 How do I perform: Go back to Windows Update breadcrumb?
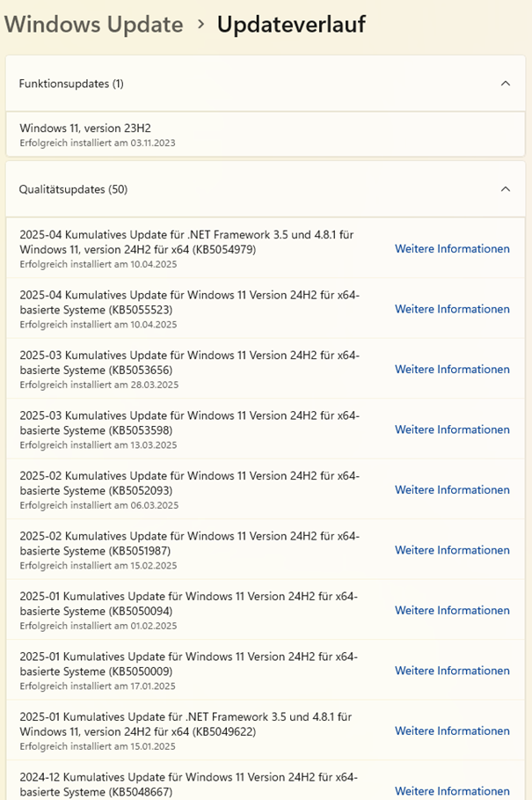[94, 25]
